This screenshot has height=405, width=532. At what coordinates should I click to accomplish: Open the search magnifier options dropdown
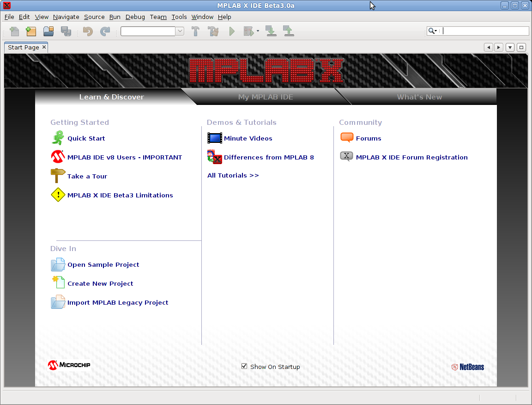433,31
